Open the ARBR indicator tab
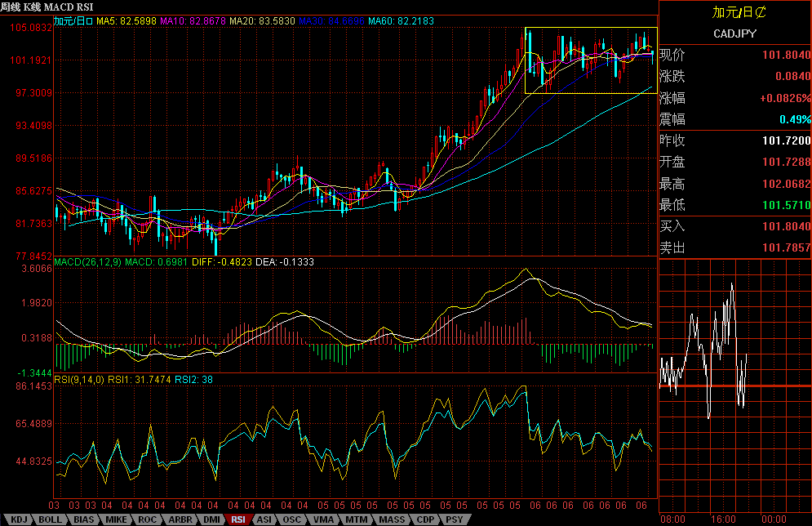Image resolution: width=812 pixels, height=526 pixels. click(x=180, y=519)
